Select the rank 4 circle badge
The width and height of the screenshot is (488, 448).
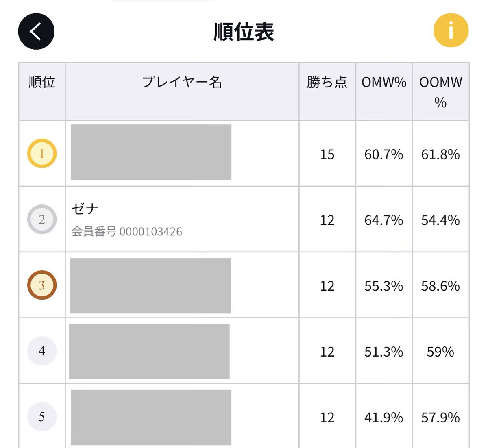pyautogui.click(x=42, y=351)
